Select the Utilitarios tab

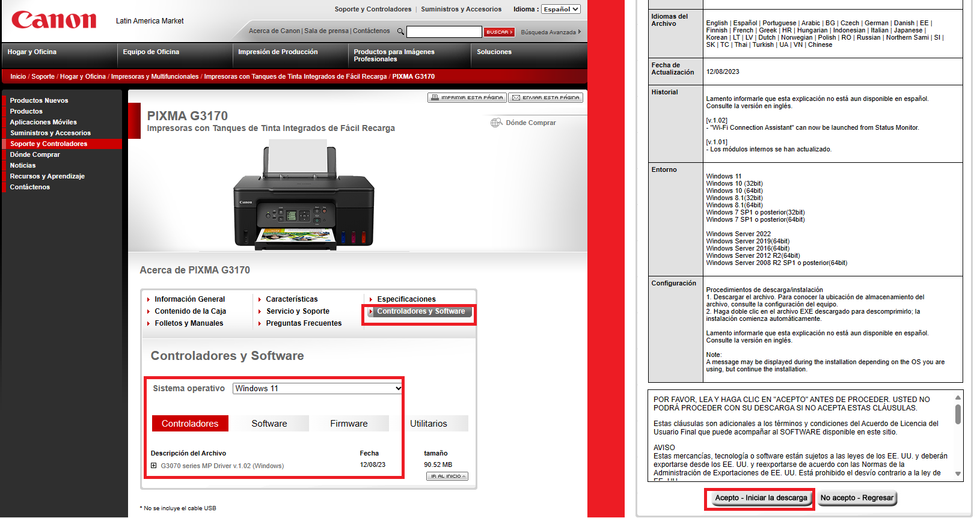429,424
